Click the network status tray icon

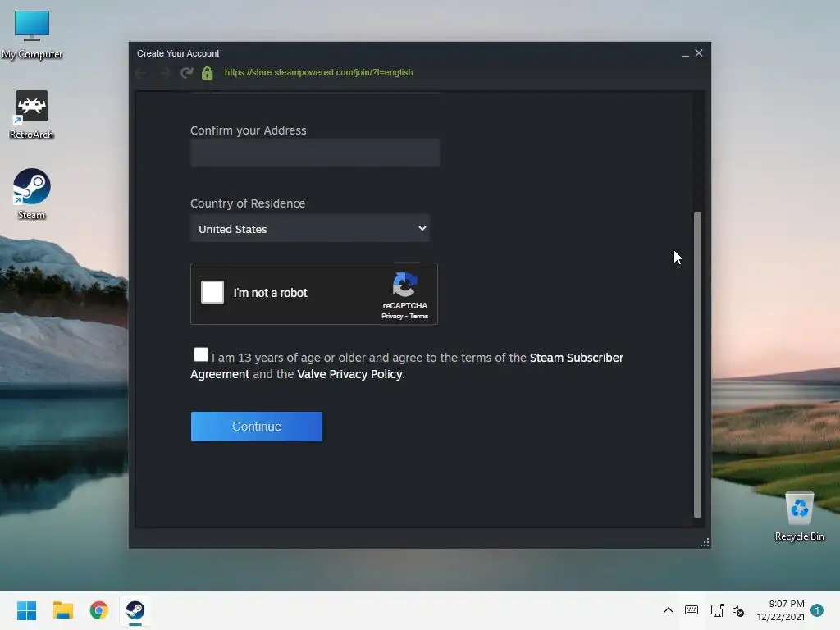pyautogui.click(x=717, y=610)
